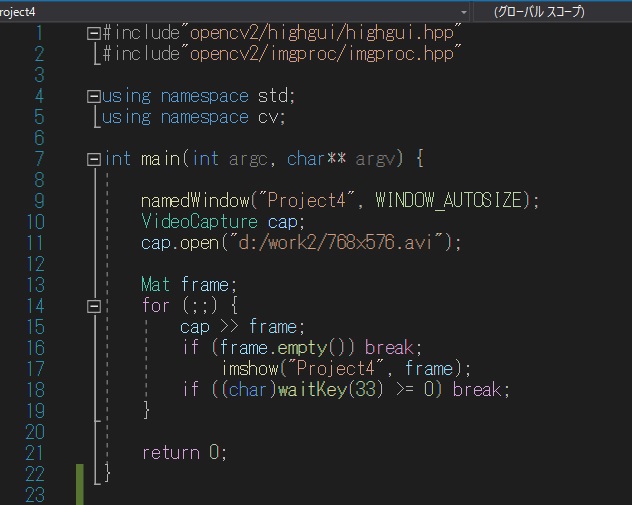The image size is (632, 505).
Task: Click the WINDOW_AUTOSIZE constant
Action: (449, 200)
